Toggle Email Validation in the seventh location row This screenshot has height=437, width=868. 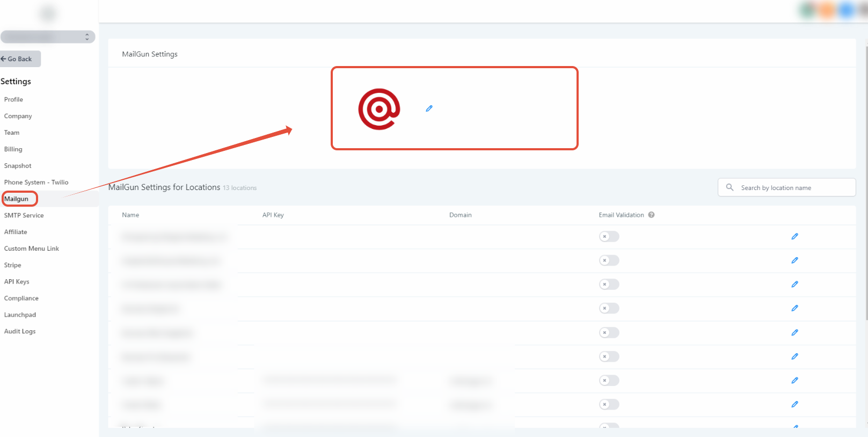(x=609, y=381)
